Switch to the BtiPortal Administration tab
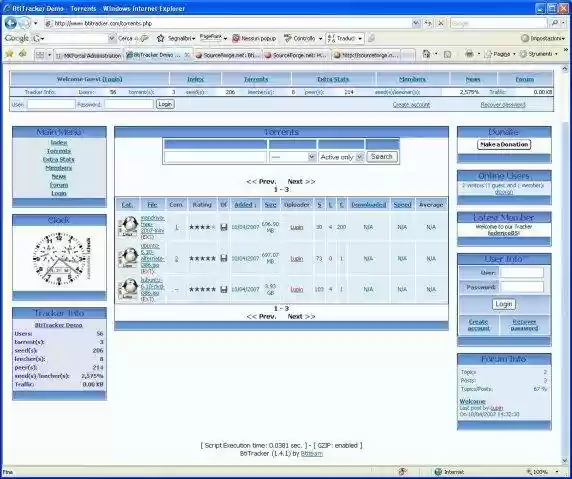 88,55
